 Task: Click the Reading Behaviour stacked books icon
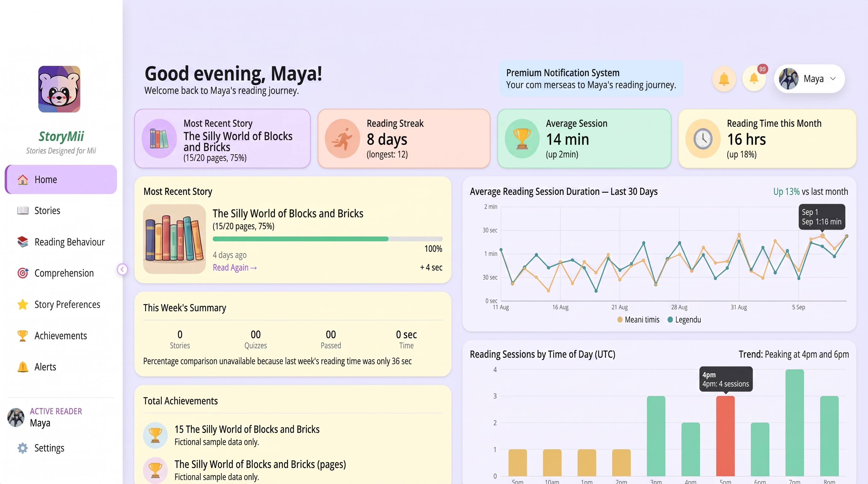(23, 242)
